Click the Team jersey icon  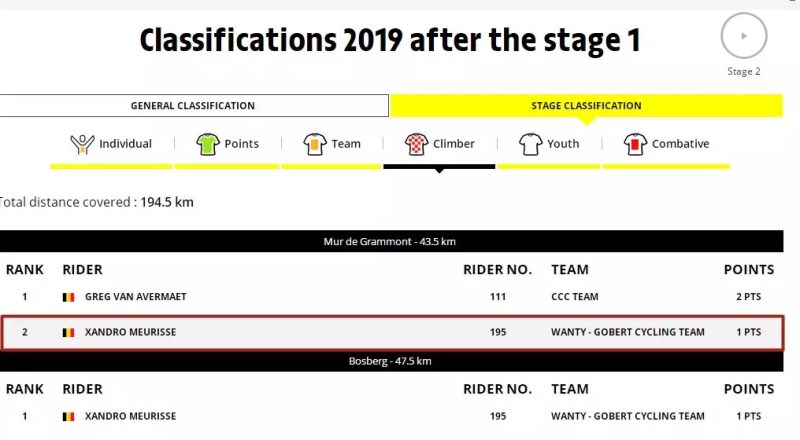314,144
